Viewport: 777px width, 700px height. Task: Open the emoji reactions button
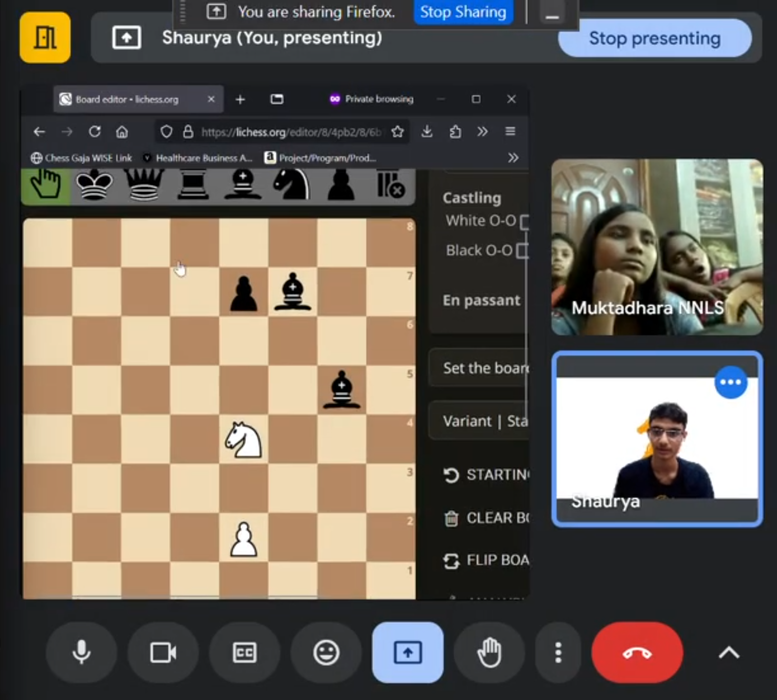[326, 652]
